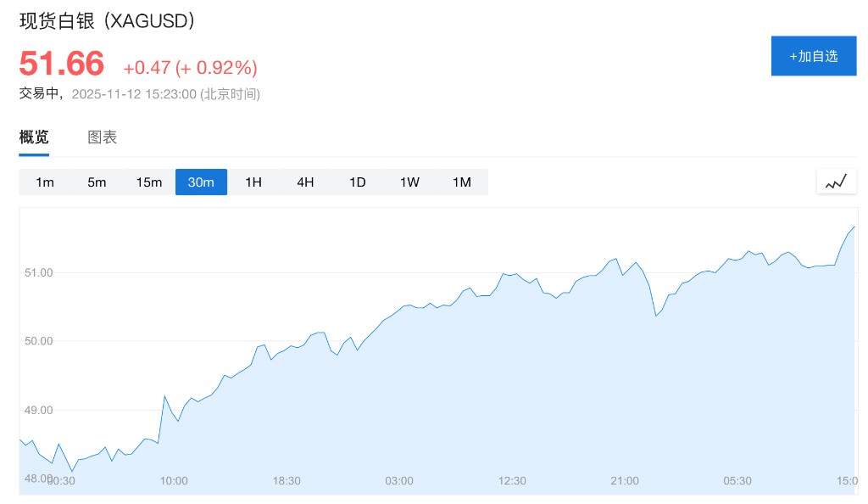Viewport: 868px width, 504px height.
Task: Click the line chart type icon
Action: click(x=836, y=182)
